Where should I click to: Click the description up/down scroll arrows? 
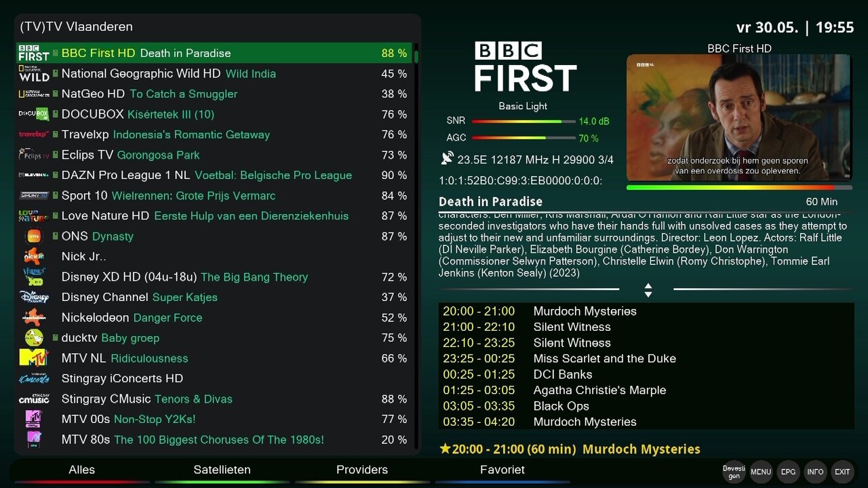(x=648, y=290)
